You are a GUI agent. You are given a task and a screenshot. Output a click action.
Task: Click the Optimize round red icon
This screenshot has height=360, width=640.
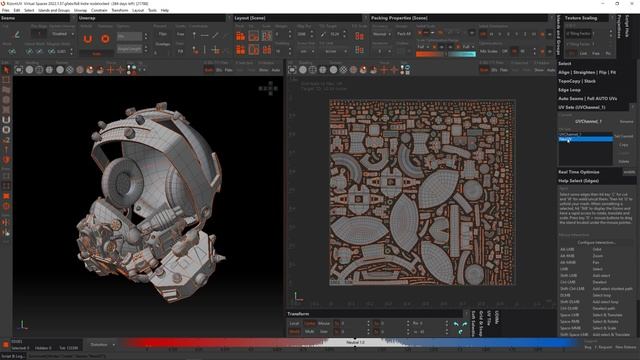pyautogui.click(x=105, y=39)
